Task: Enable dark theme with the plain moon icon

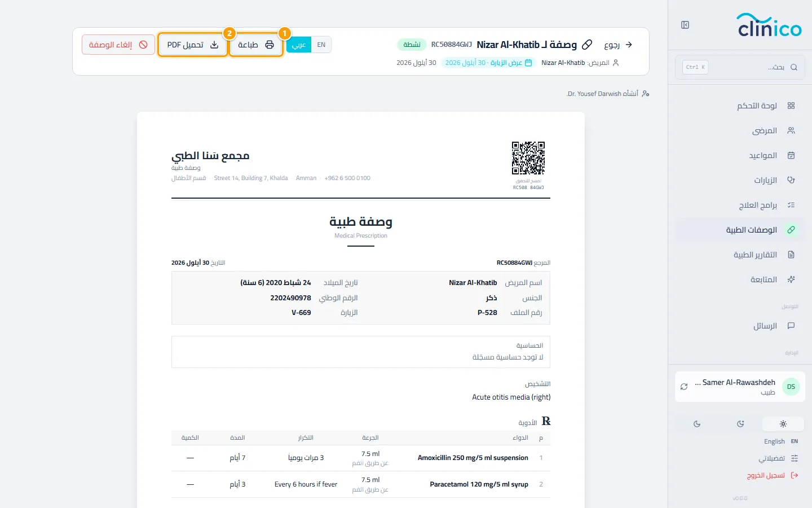Action: pos(697,424)
